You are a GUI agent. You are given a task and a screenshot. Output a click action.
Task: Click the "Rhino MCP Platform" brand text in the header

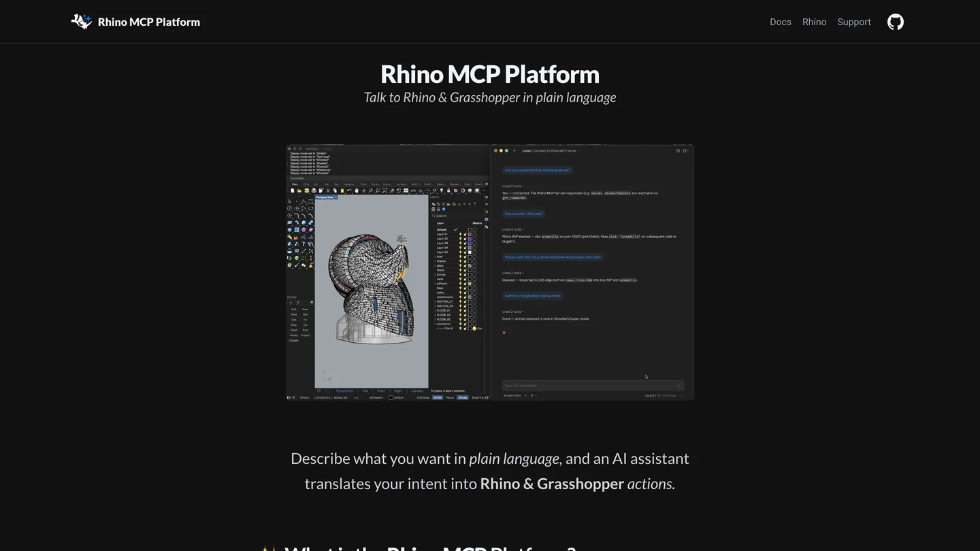pos(149,22)
